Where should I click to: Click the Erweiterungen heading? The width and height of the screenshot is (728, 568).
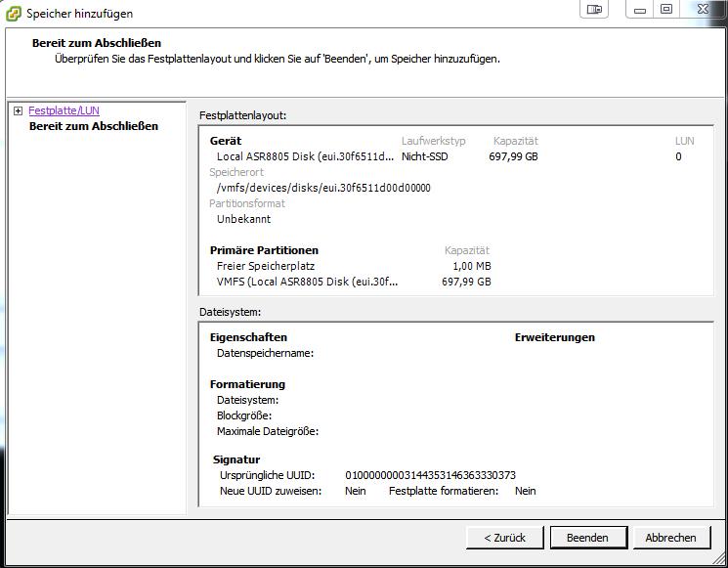click(x=554, y=337)
